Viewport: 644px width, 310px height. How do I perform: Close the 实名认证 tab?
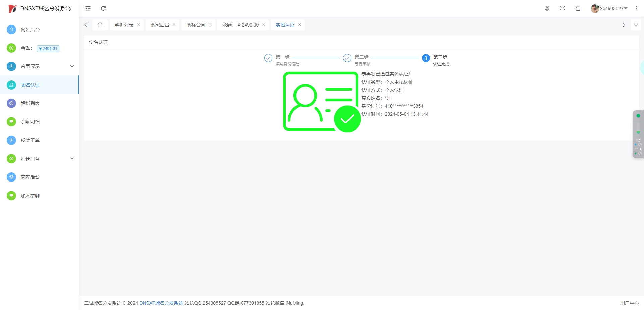point(299,25)
